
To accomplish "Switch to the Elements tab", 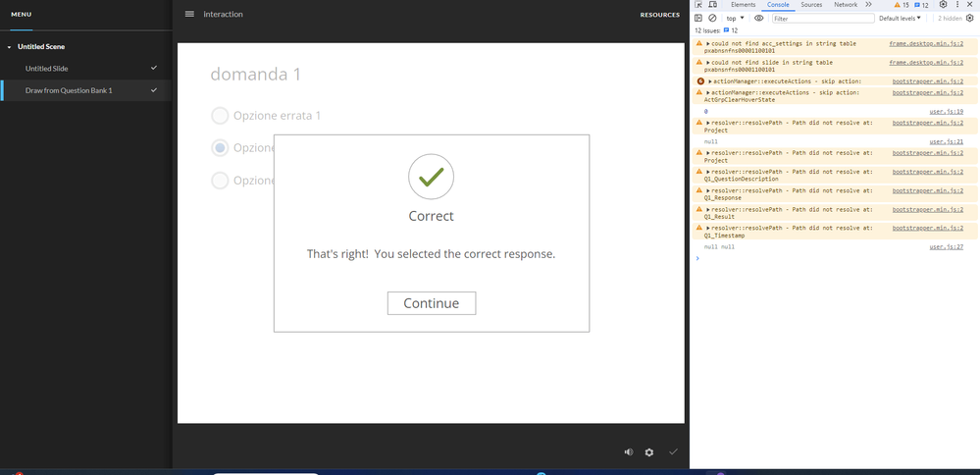I will pyautogui.click(x=744, y=4).
